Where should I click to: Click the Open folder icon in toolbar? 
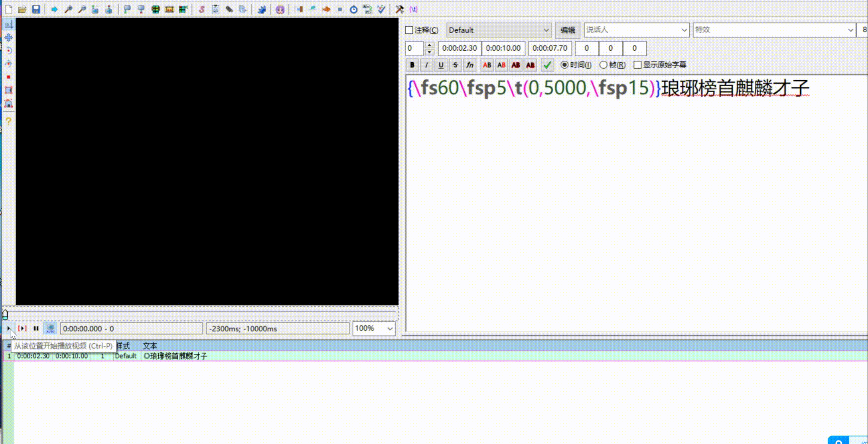[22, 9]
